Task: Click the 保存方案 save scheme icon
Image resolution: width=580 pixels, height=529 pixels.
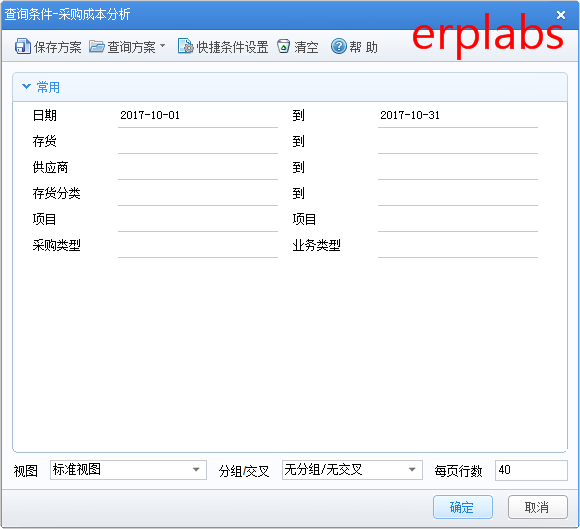Action: [23, 47]
